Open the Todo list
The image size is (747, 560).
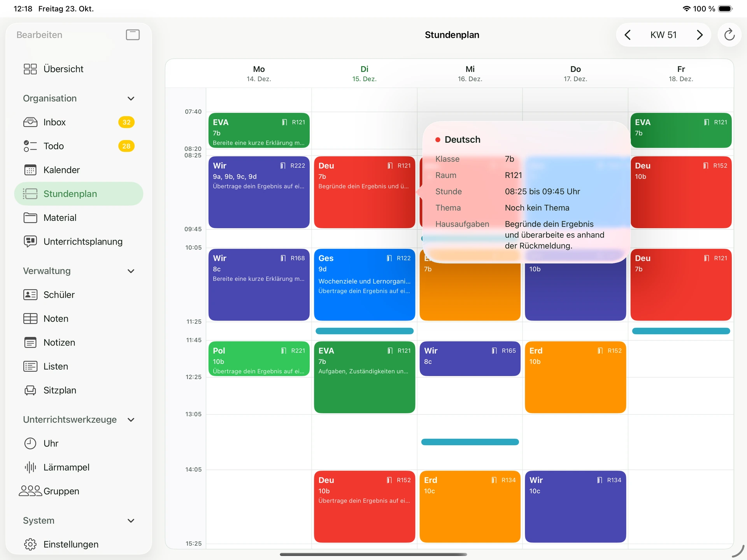(x=79, y=146)
